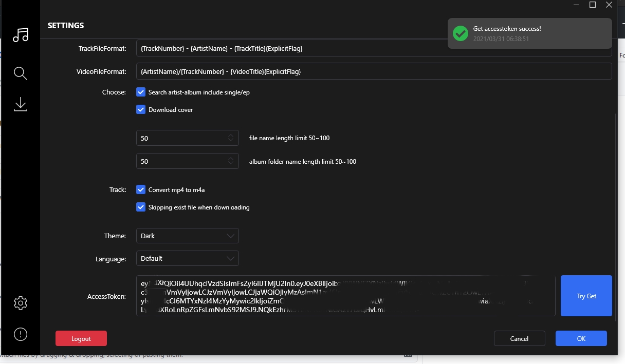Click the settings gear icon

coord(20,303)
